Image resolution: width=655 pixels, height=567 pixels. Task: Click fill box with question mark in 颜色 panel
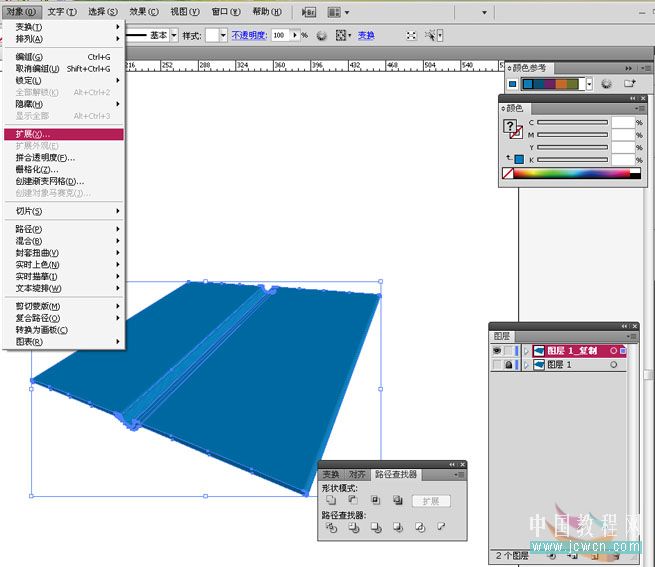[509, 126]
